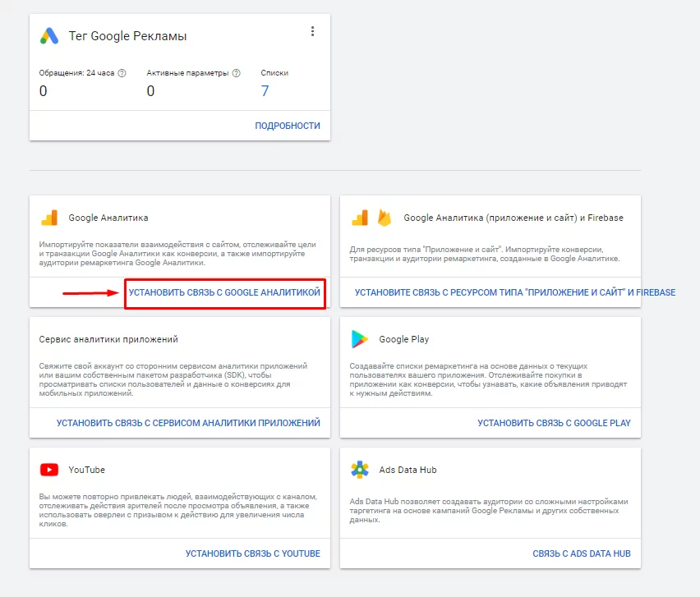Click the Google Ads logo icon
The width and height of the screenshot is (700, 597).
click(x=49, y=35)
